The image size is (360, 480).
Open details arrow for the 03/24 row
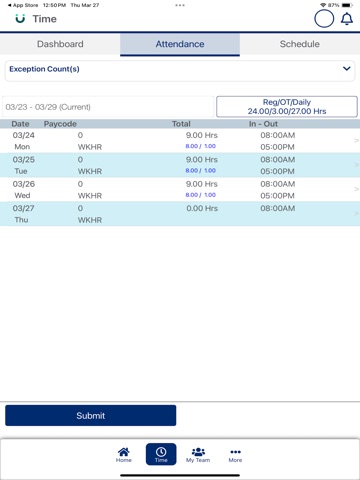pos(356,141)
